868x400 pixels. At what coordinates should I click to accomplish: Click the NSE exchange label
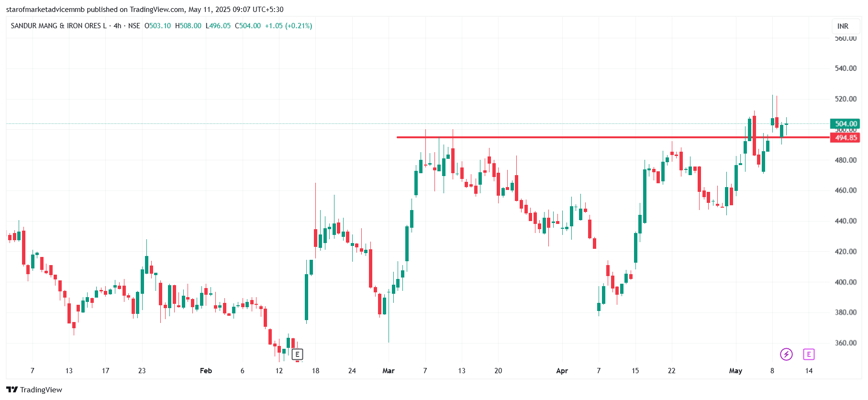tap(134, 26)
